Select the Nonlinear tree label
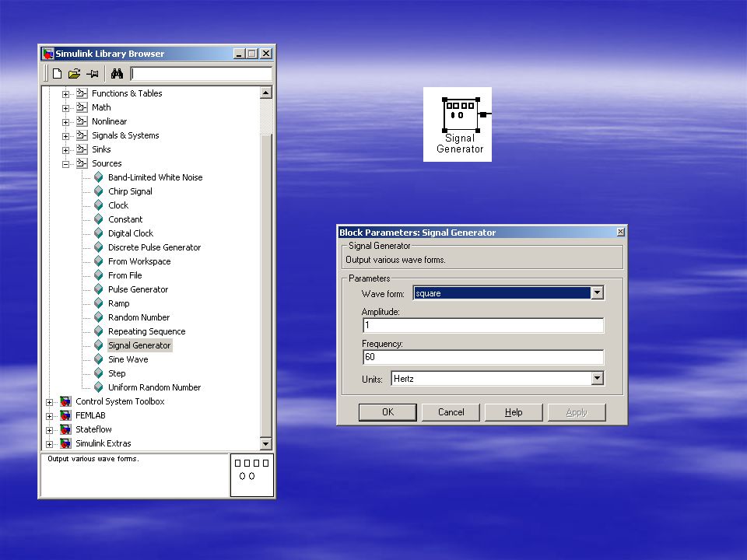Image resolution: width=747 pixels, height=560 pixels. point(110,121)
